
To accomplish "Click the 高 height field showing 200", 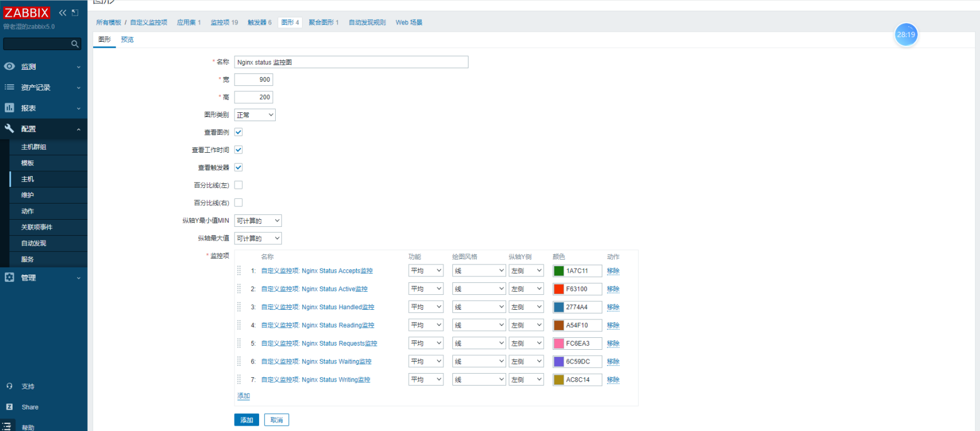I will tap(254, 97).
